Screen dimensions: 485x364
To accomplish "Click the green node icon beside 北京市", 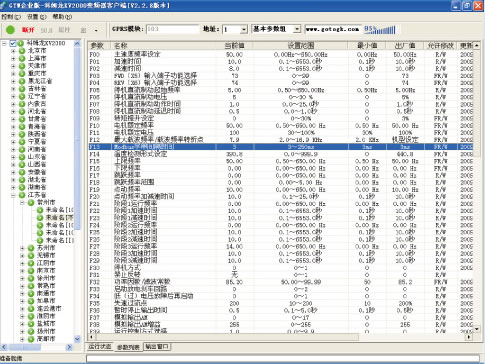I will (22, 51).
